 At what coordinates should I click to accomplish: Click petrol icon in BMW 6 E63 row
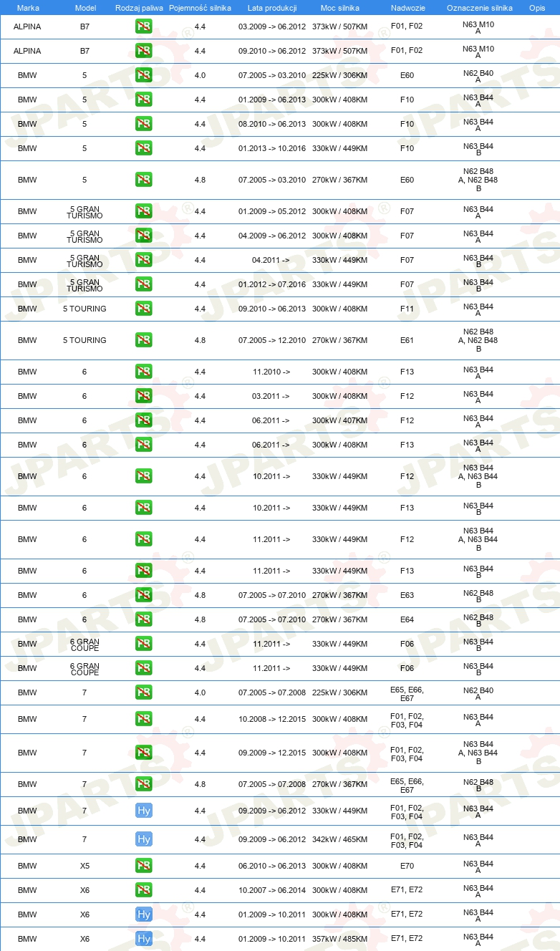[143, 596]
